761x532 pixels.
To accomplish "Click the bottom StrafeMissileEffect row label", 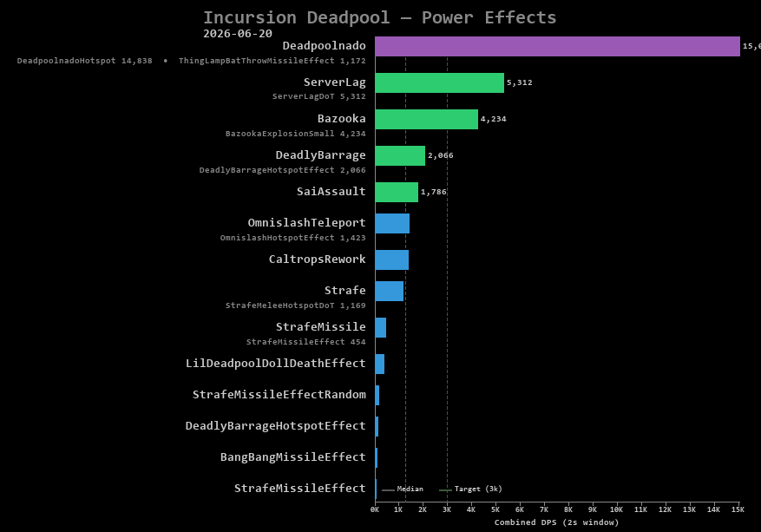I will tap(300, 488).
